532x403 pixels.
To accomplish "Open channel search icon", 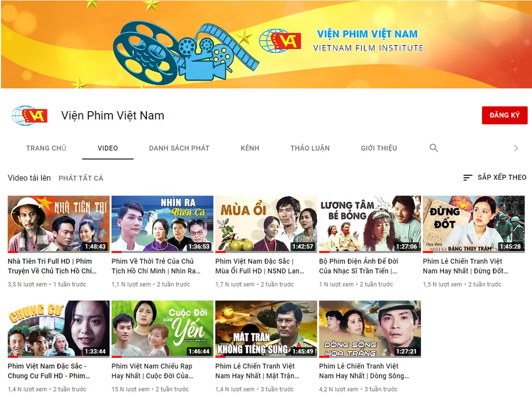I will click(434, 148).
